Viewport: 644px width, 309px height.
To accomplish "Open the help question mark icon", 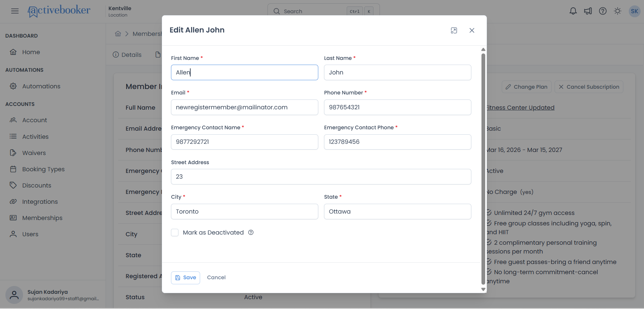I will [603, 11].
